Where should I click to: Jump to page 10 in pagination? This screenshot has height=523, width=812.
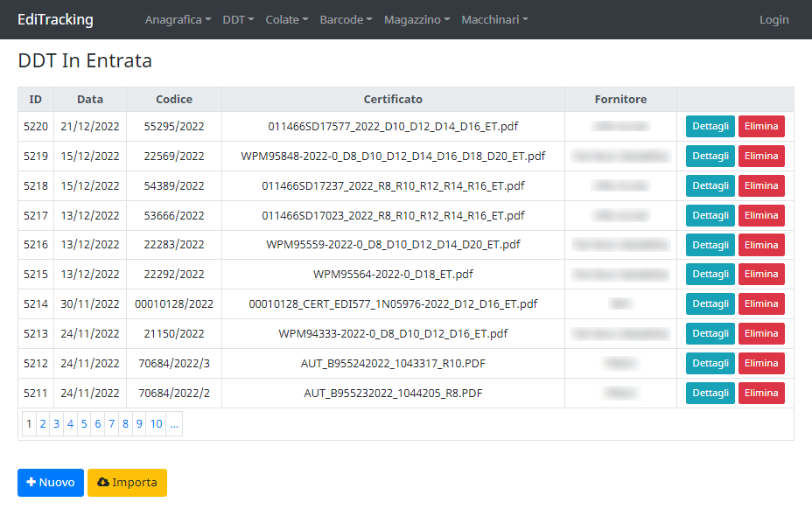pos(156,424)
